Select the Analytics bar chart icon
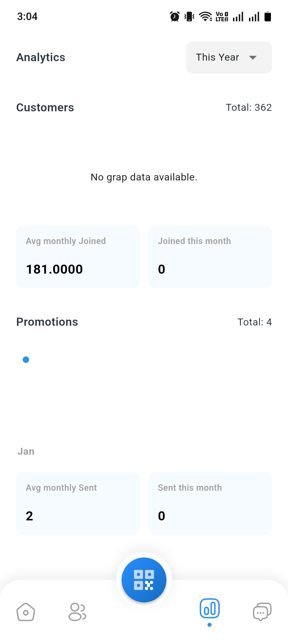Image resolution: width=288 pixels, height=644 pixels. (x=210, y=609)
